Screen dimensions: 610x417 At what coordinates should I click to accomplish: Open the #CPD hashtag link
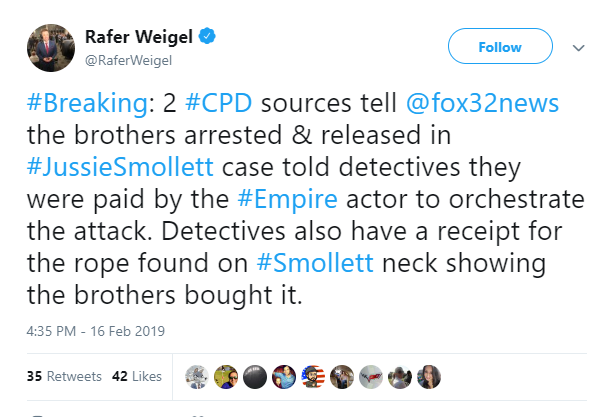219,103
